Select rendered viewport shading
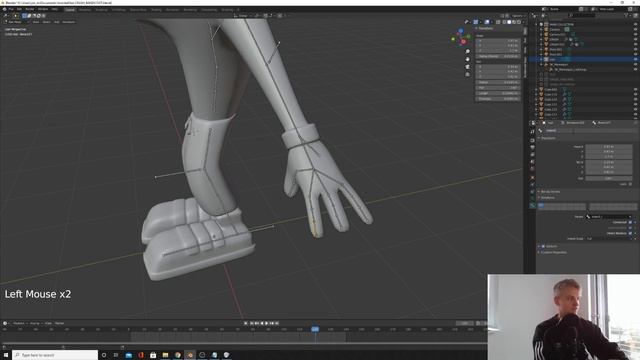Screen dimensions: 640x360 (x=519, y=22)
